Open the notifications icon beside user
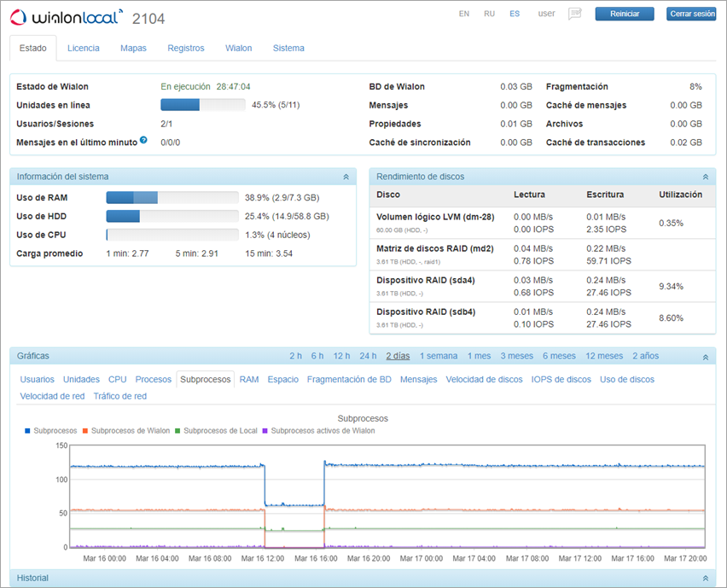Viewport: 727px width, 588px height. pos(575,14)
